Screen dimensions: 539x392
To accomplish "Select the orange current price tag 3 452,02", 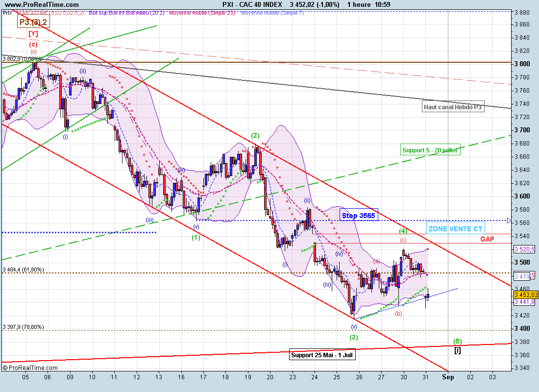I will point(526,294).
